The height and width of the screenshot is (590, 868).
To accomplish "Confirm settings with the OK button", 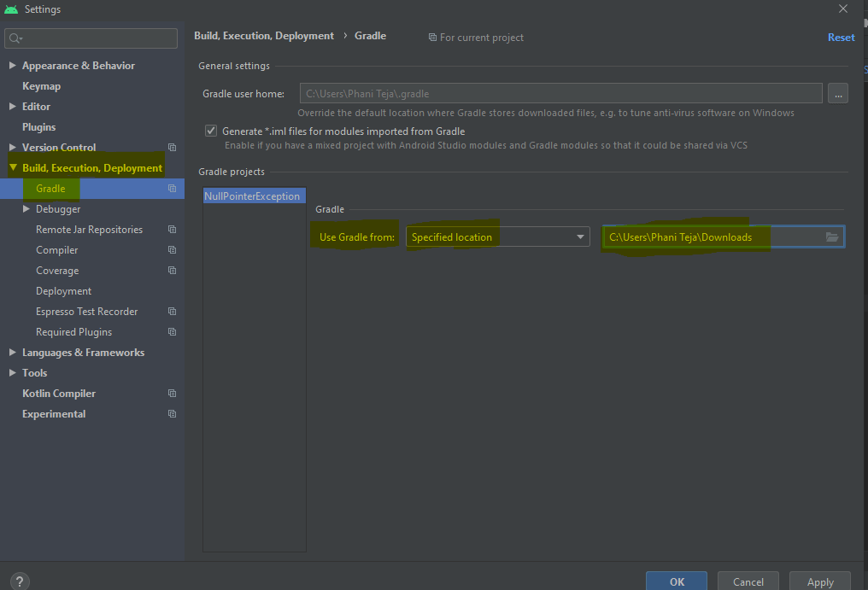I will click(x=677, y=581).
